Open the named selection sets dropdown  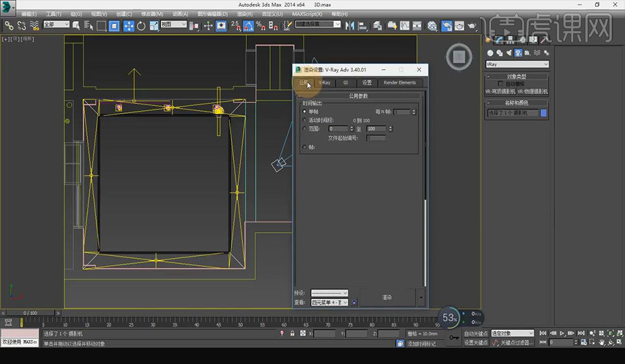point(318,25)
